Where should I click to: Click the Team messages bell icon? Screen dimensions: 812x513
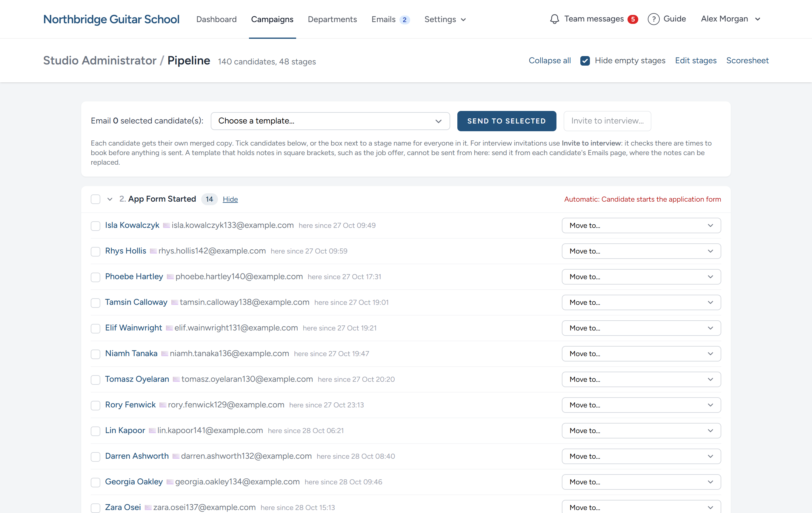coord(554,19)
